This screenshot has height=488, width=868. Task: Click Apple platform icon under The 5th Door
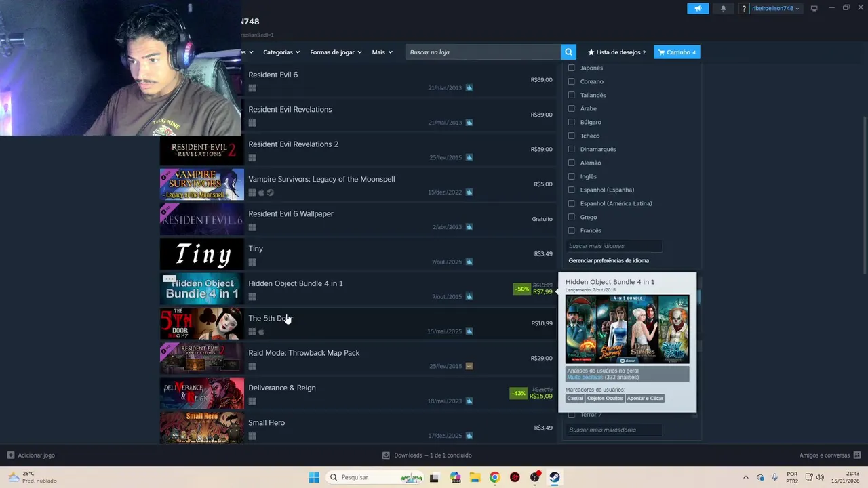[x=262, y=331]
